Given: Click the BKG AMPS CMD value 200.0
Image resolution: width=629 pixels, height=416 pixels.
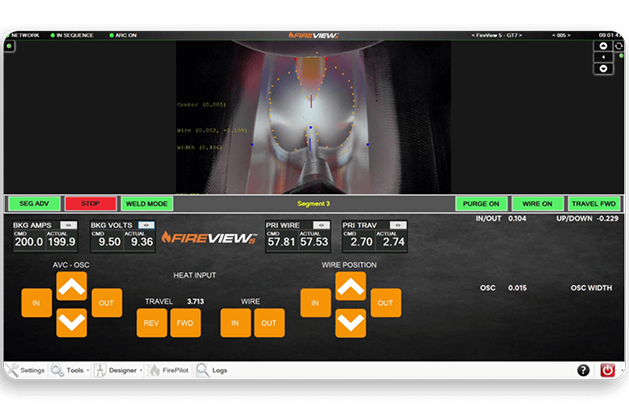Looking at the screenshot, I should click(29, 242).
